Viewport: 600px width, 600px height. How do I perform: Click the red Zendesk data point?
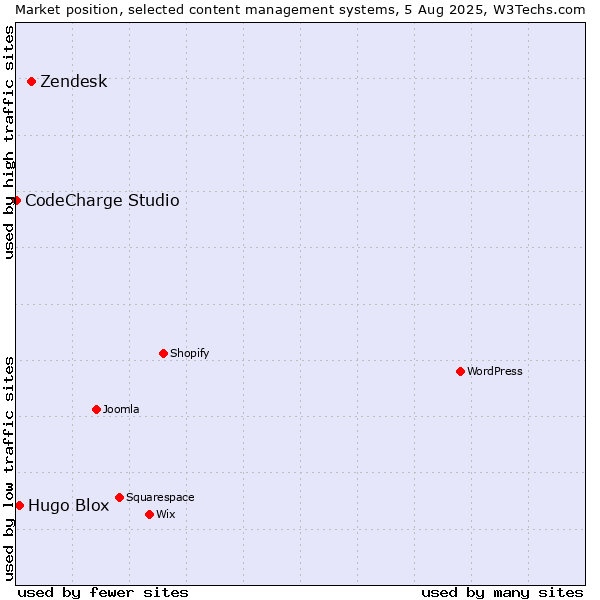32,82
